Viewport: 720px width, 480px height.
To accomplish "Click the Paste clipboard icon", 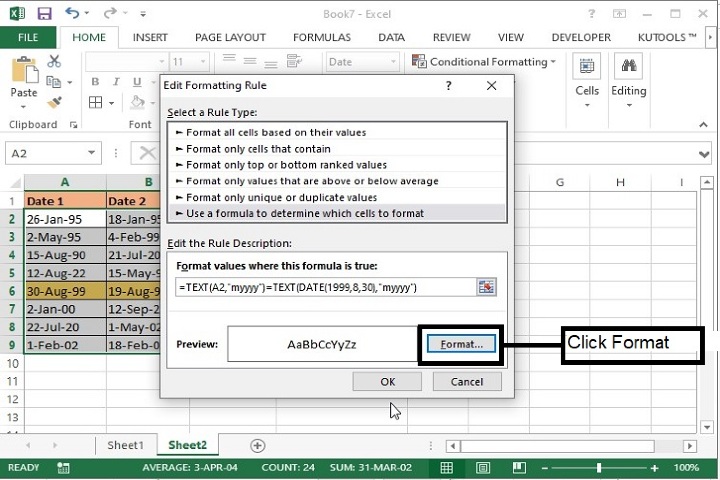I will pyautogui.click(x=24, y=70).
